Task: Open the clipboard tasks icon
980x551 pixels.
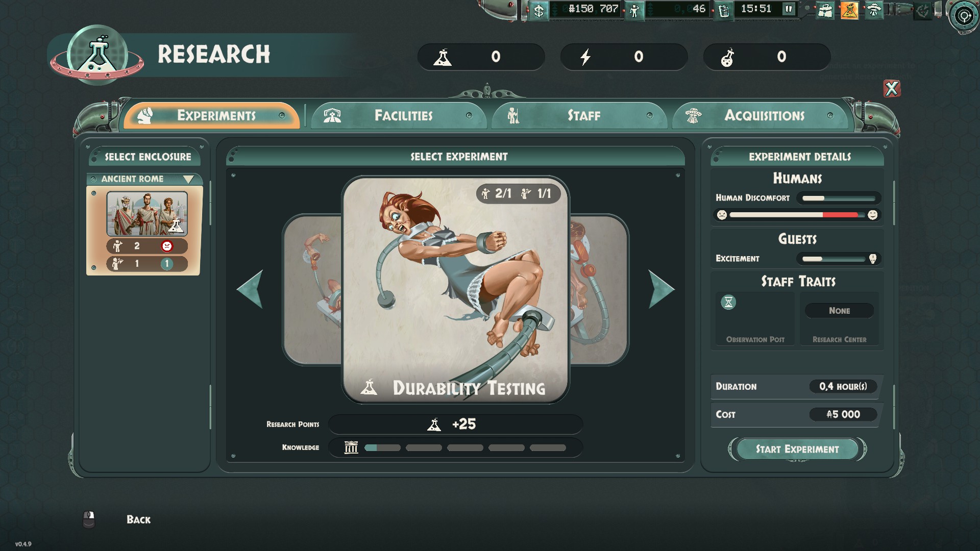Action: click(x=723, y=10)
